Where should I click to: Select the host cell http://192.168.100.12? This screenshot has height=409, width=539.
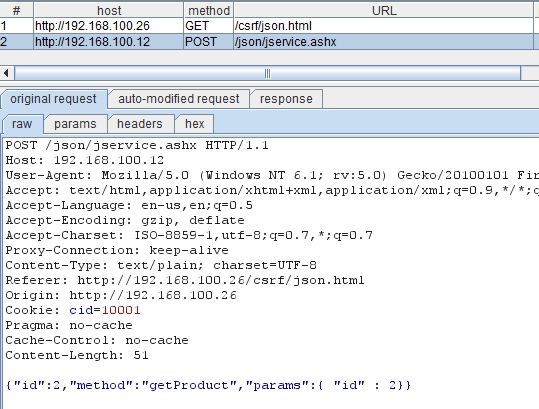coord(109,42)
